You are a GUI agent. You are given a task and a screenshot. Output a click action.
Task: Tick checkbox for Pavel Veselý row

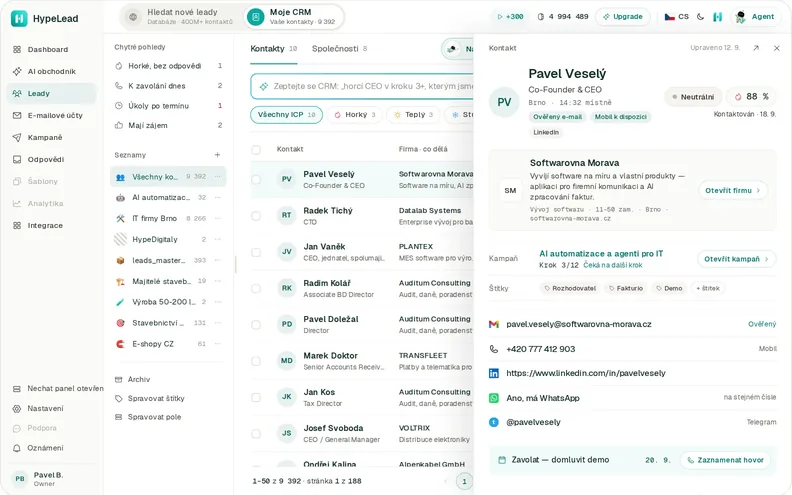[x=256, y=179]
